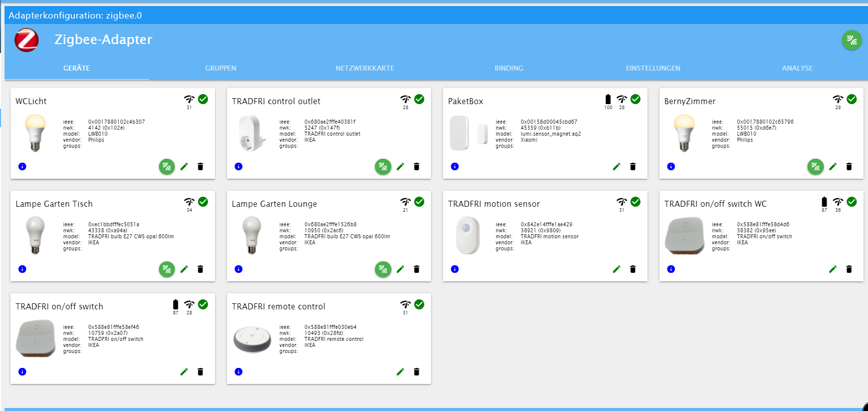Select the GERÄTE tab
The image size is (868, 411).
tap(77, 68)
